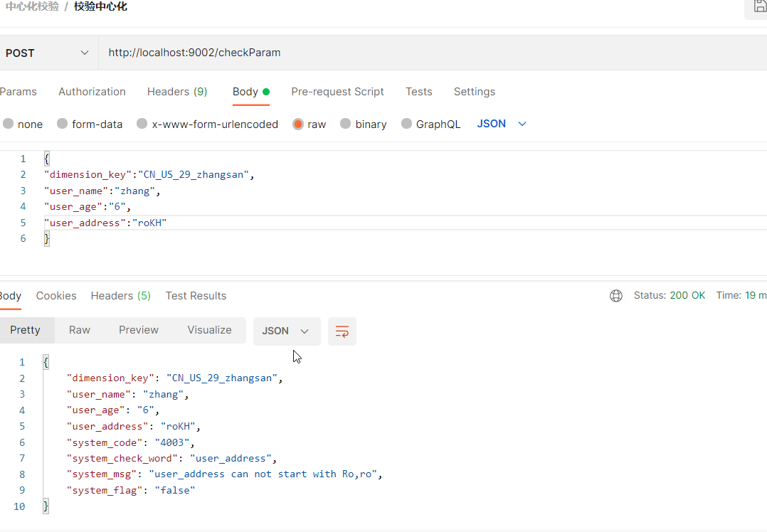Open the request Settings tab
This screenshot has width=767, height=532.
[x=475, y=92]
